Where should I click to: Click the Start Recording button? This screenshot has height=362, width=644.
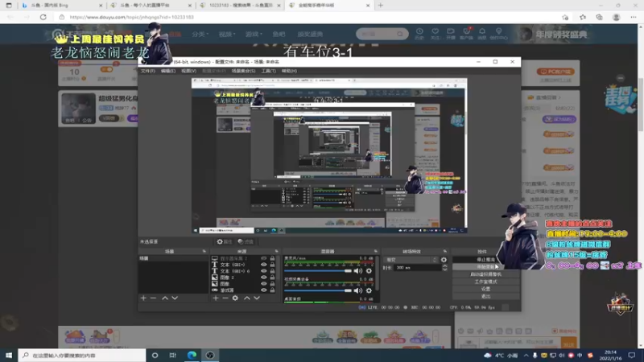click(x=486, y=267)
